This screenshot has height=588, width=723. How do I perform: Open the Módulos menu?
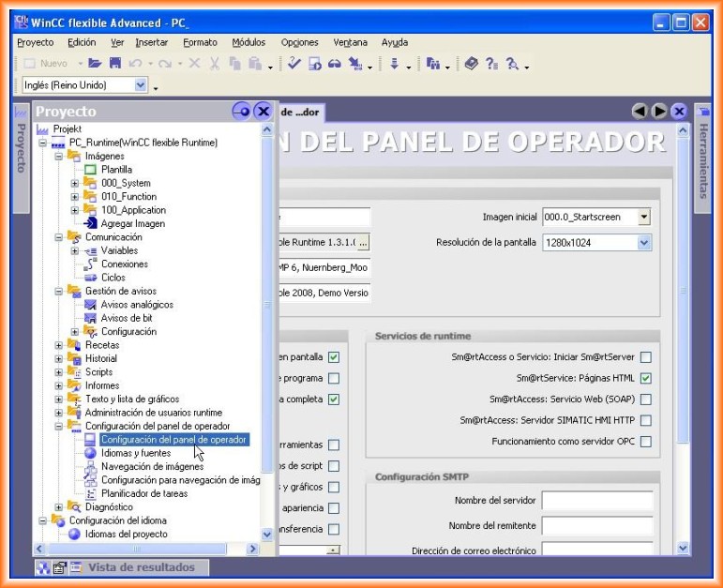click(x=249, y=42)
